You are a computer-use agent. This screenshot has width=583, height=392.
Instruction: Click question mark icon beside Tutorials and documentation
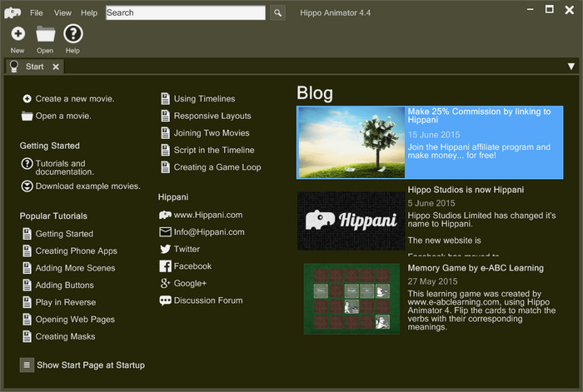(x=27, y=163)
